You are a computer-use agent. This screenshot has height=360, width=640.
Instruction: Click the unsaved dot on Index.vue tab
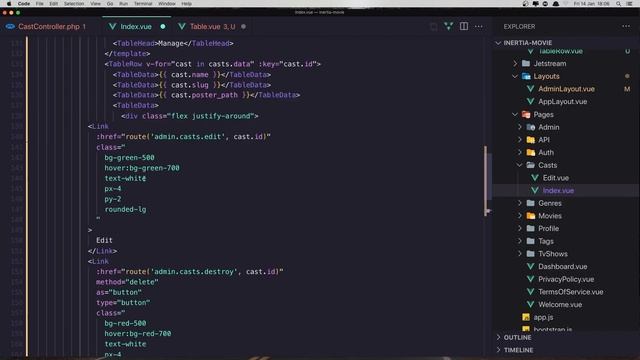(163, 27)
